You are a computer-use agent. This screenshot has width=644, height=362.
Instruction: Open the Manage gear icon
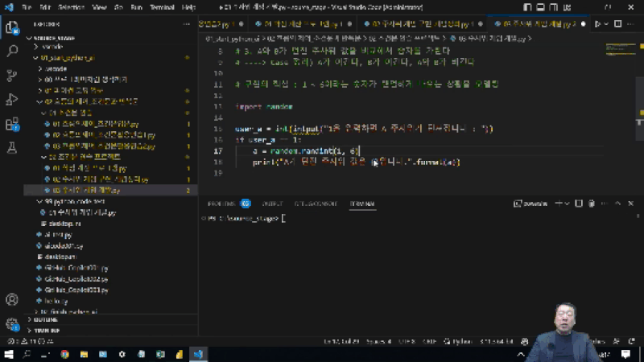(12, 324)
